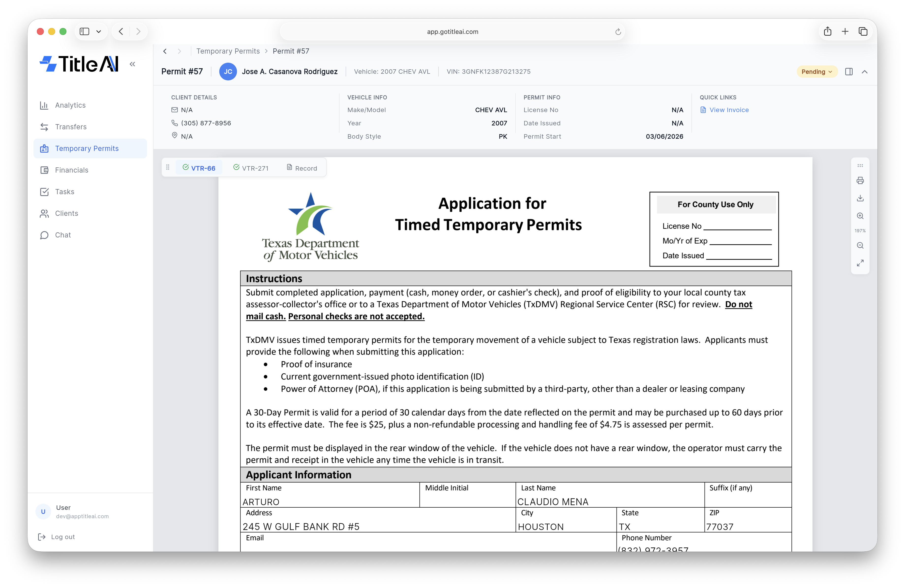This screenshot has width=905, height=588.
Task: Select the Transfers sidebar icon
Action: [x=45, y=127]
